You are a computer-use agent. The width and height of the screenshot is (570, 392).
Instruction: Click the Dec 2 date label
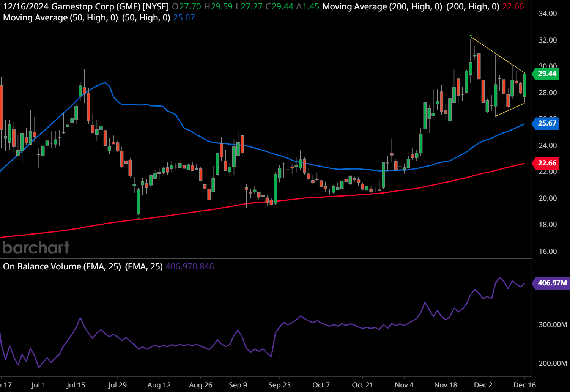[x=483, y=385]
